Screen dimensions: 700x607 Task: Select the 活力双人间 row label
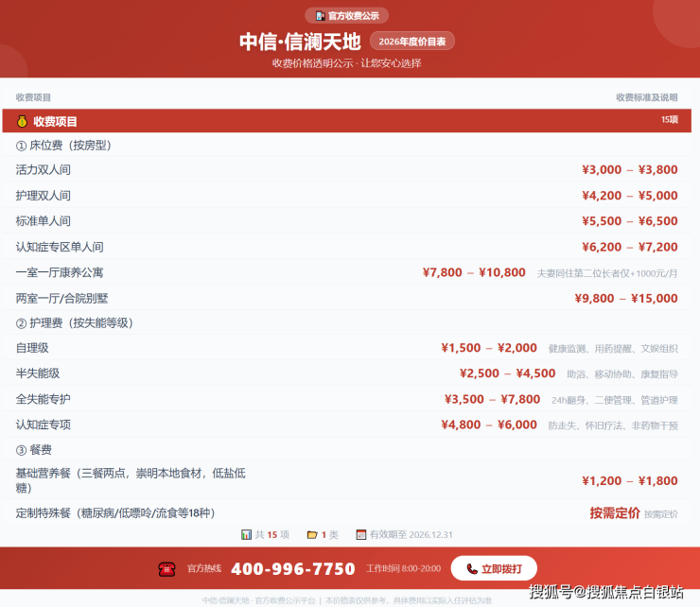[44, 169]
